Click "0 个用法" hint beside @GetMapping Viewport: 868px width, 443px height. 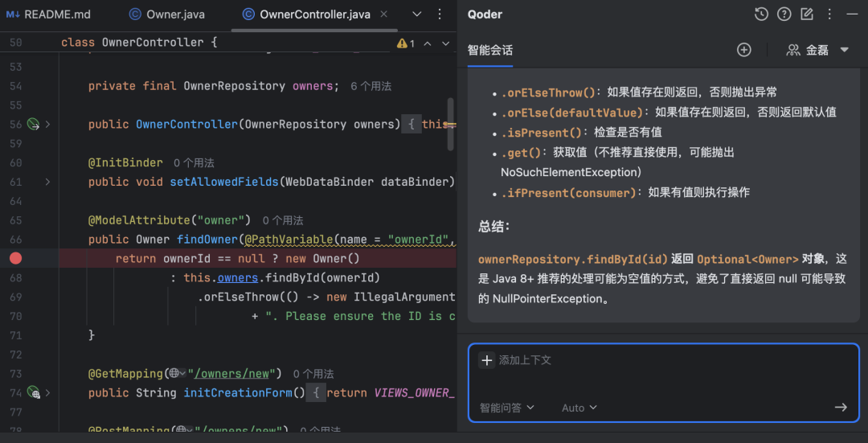pyautogui.click(x=313, y=374)
